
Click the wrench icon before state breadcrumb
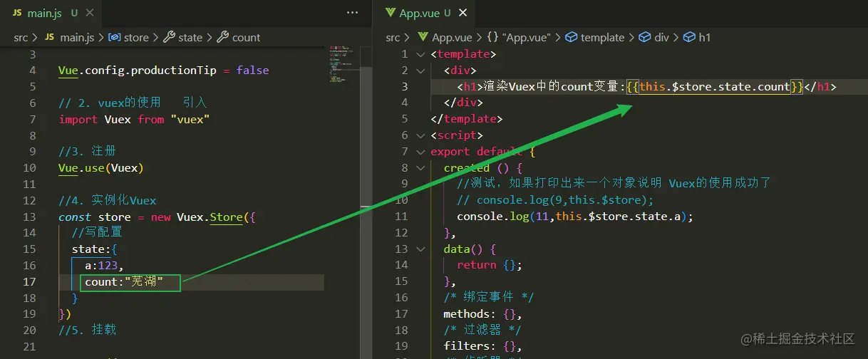pos(169,37)
